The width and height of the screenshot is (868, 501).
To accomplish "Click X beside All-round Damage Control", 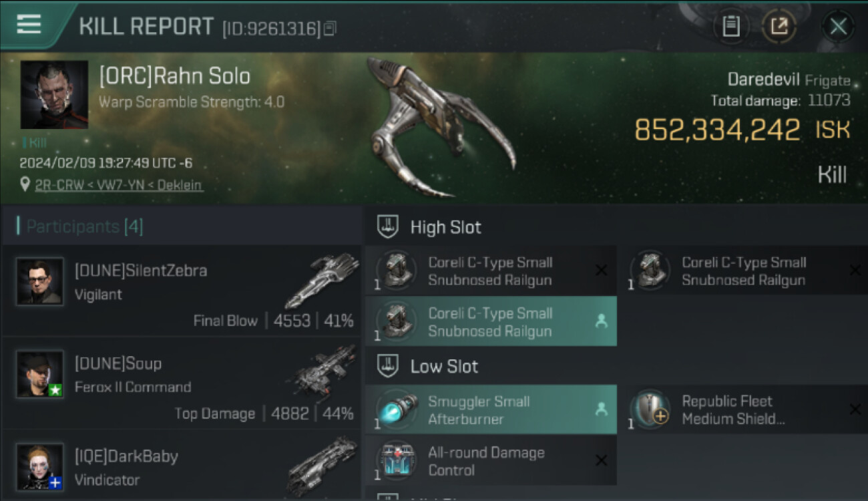I will click(601, 460).
